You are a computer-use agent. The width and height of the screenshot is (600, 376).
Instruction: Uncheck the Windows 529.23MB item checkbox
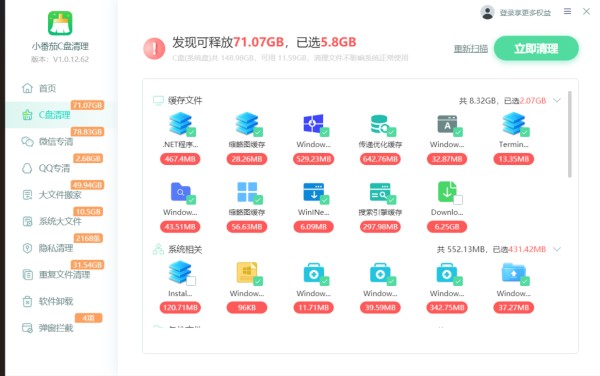(x=325, y=132)
